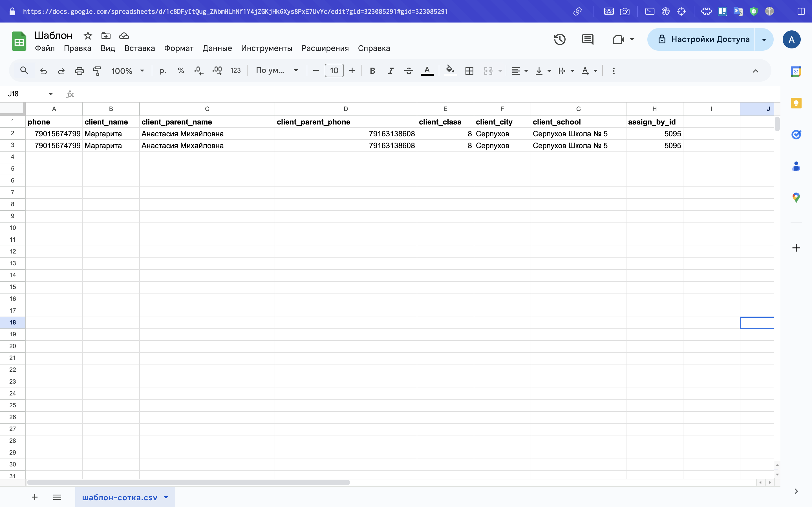This screenshot has width=812, height=507.
Task: Open the 100% zoom dropdown
Action: (128, 71)
